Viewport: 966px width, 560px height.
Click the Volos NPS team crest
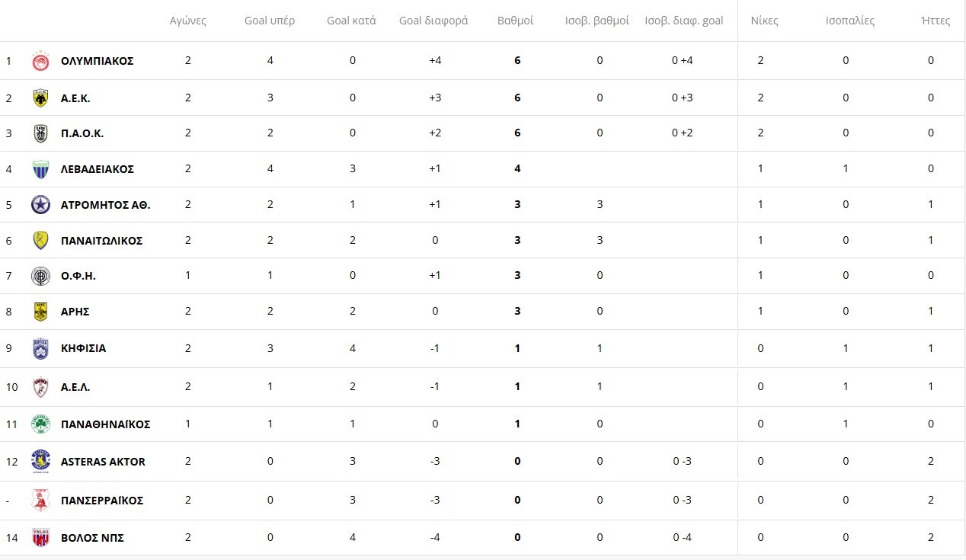[40, 538]
